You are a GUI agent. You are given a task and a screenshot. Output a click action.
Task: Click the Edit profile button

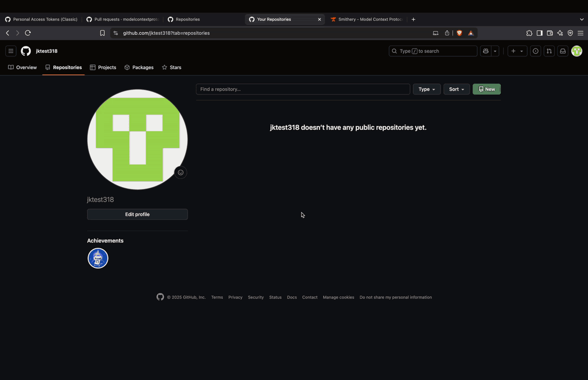[x=137, y=214]
